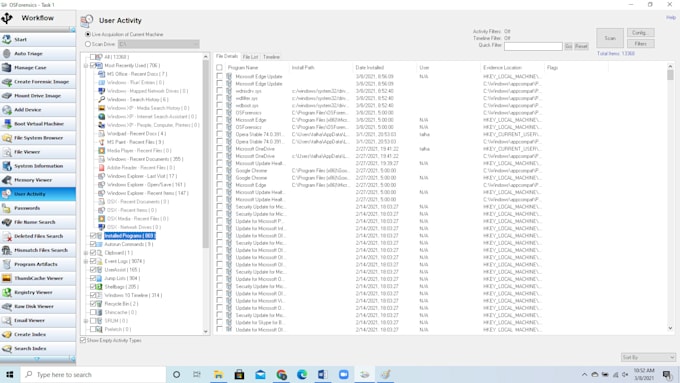The width and height of the screenshot is (680, 383).
Task: Open Mount Drive Image module
Action: point(38,95)
